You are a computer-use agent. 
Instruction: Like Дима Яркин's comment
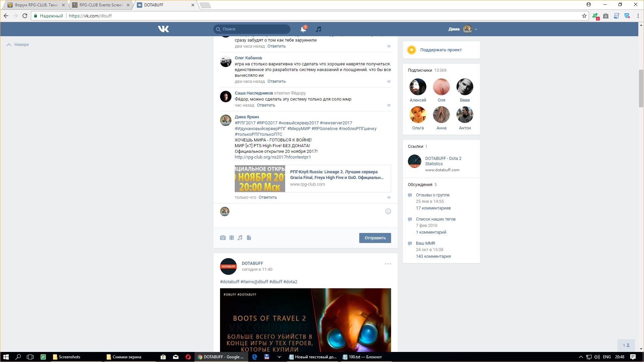click(x=389, y=197)
